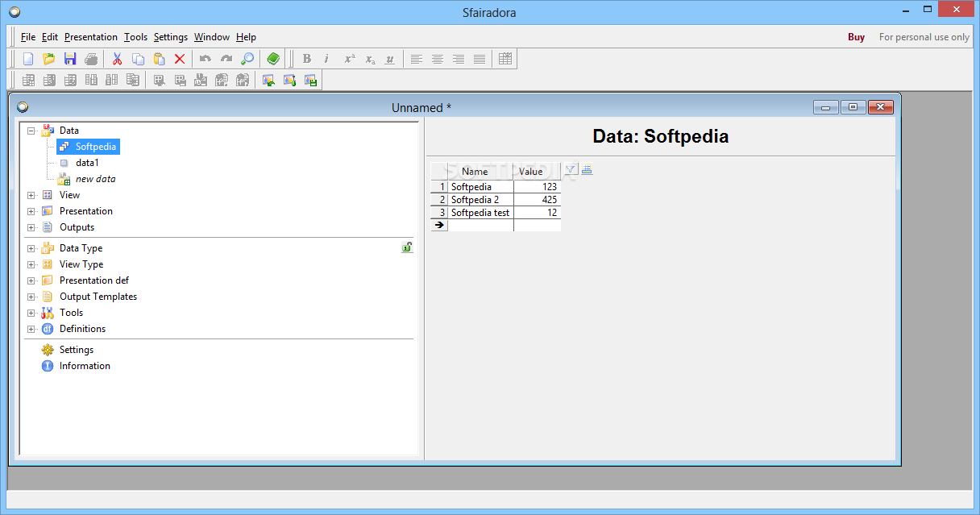Click the value cell '12'
The width and height of the screenshot is (980, 515).
click(x=537, y=213)
